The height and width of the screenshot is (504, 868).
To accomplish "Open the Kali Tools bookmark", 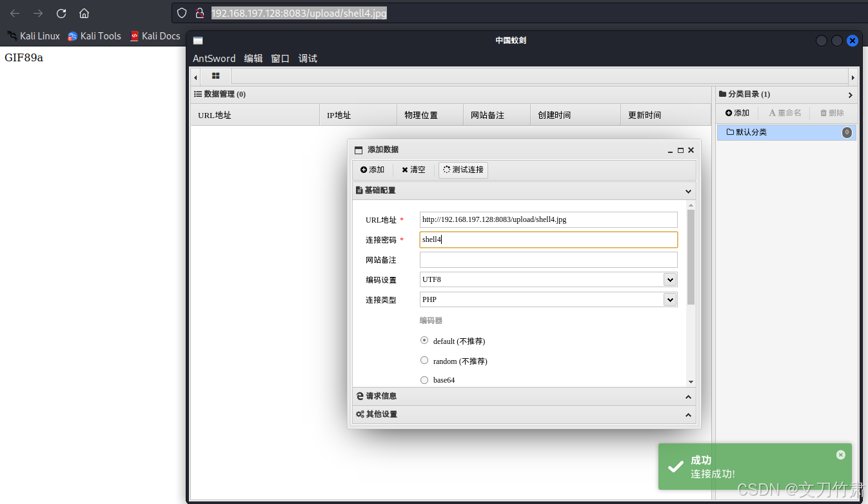I will (x=94, y=36).
